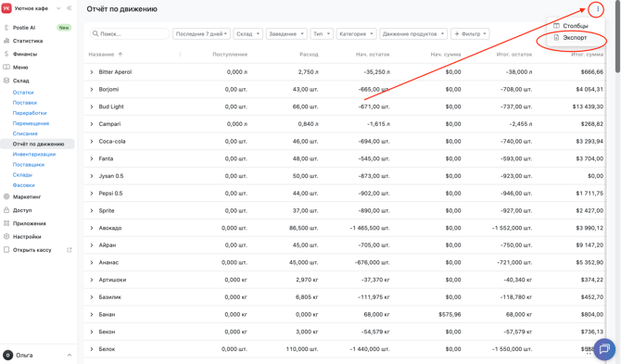Expand Ольга user menu chevron

tap(70, 355)
